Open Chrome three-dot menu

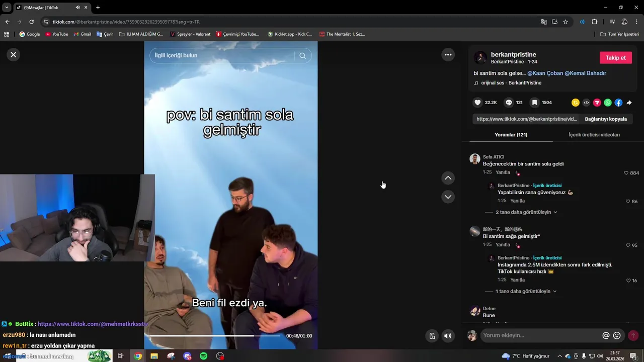tap(636, 22)
